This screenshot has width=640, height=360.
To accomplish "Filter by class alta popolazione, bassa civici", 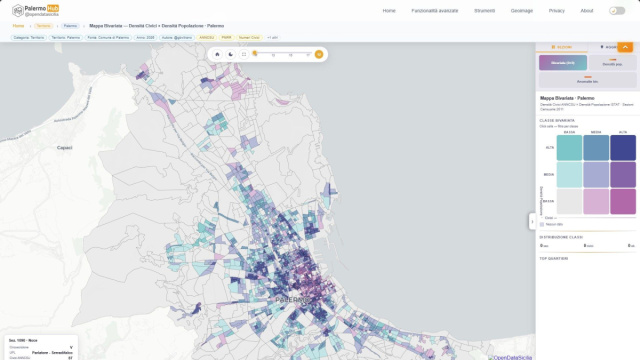I will [569, 148].
